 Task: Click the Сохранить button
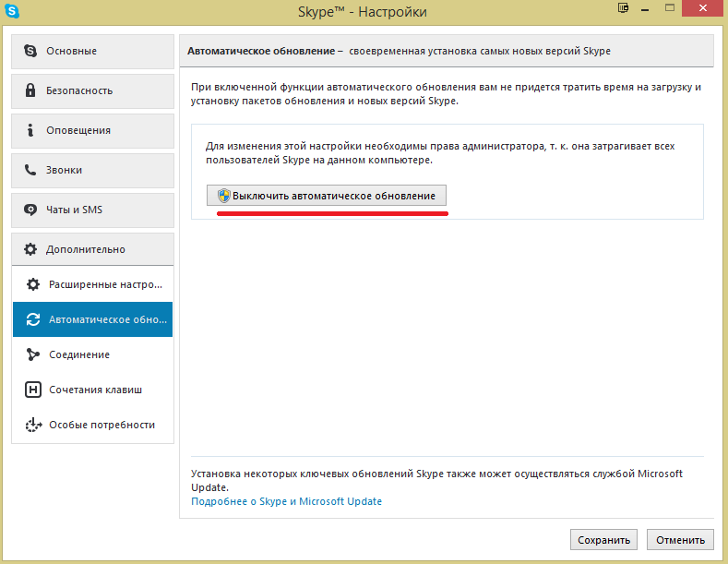click(x=603, y=540)
